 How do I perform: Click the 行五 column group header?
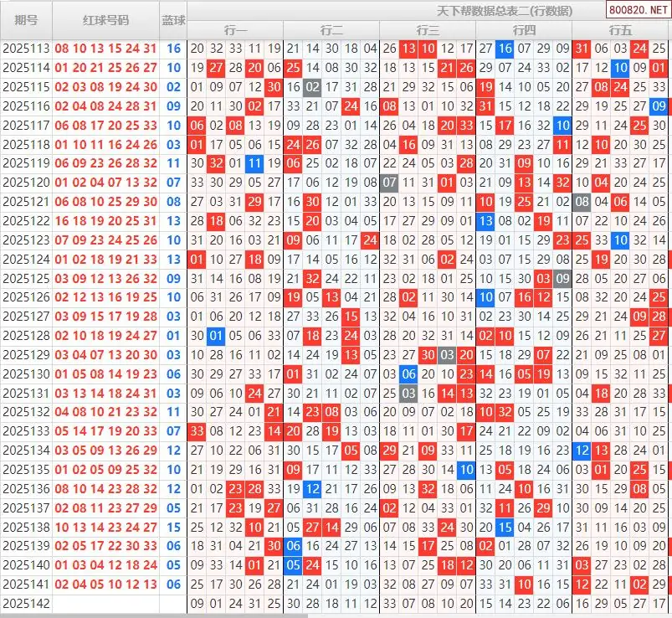tap(620, 30)
